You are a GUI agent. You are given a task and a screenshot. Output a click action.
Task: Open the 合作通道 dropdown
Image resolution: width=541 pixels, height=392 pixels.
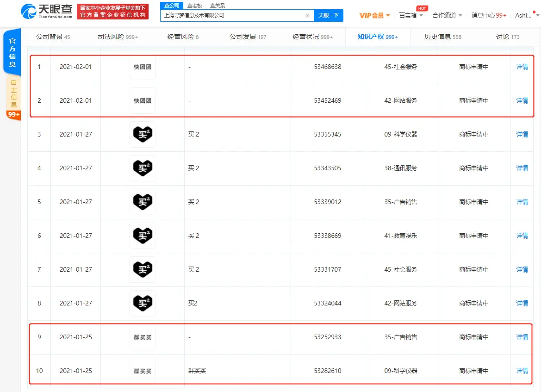447,15
